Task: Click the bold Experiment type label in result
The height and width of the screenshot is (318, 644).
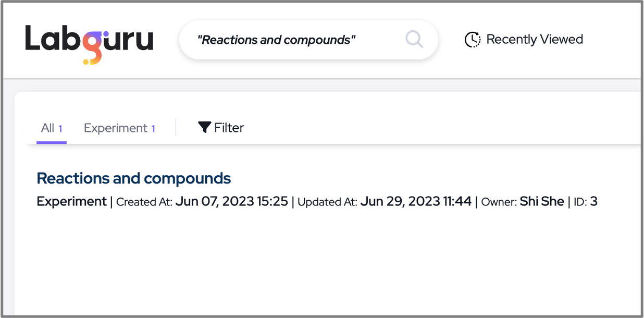Action: coord(71,201)
